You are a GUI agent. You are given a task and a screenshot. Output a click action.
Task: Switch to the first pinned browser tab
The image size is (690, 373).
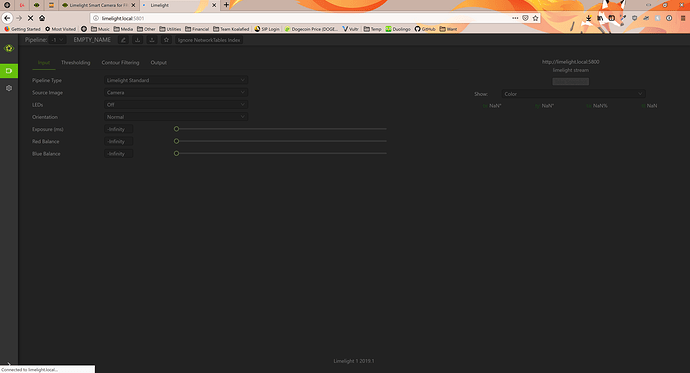click(x=7, y=5)
